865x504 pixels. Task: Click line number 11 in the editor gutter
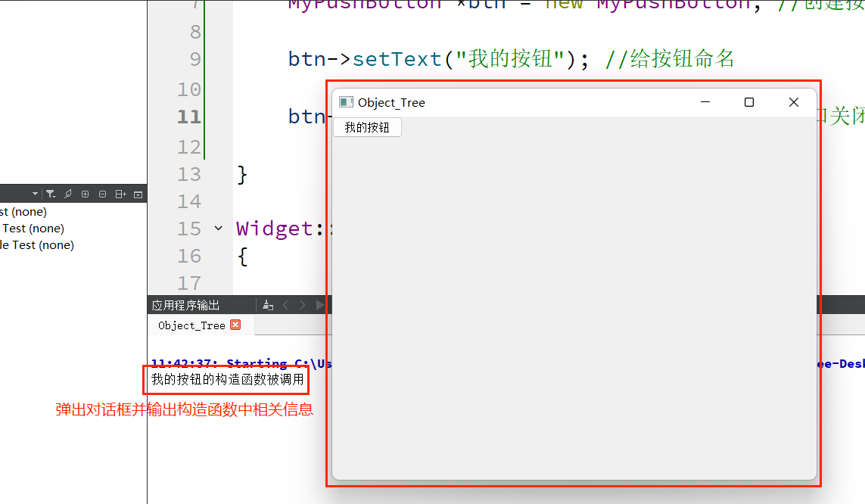[188, 117]
